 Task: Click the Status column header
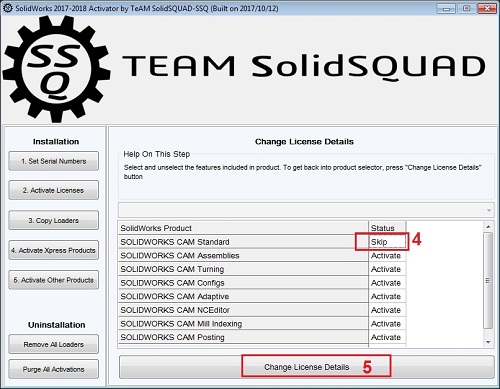pos(387,228)
